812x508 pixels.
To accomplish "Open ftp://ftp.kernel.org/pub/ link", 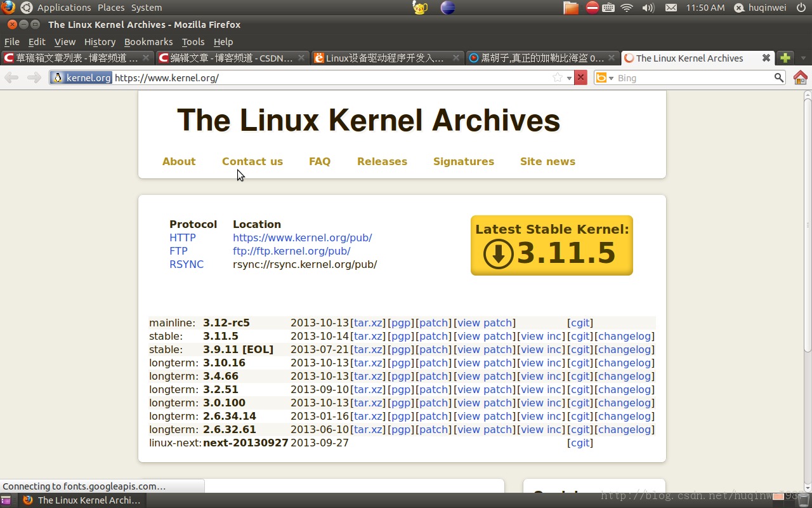I will click(x=292, y=251).
